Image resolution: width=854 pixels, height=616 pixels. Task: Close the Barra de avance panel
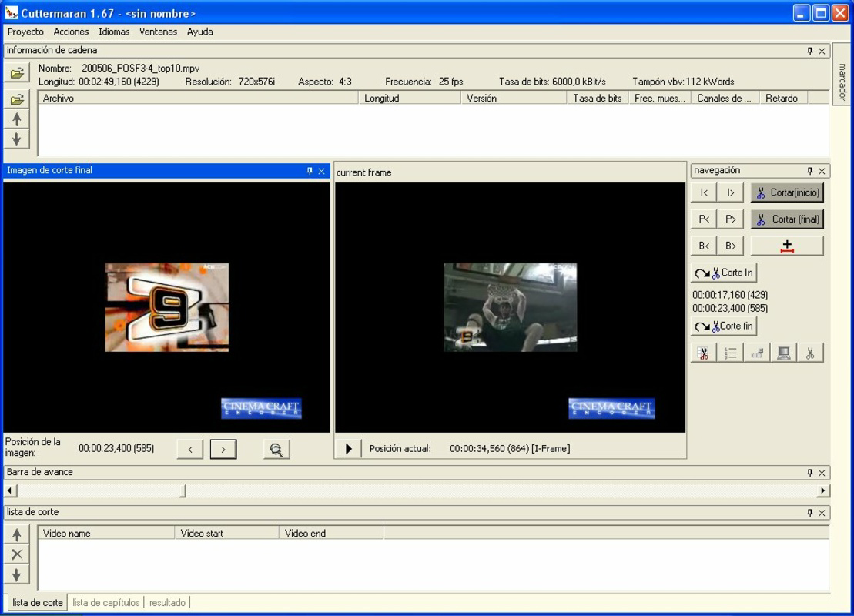click(822, 473)
